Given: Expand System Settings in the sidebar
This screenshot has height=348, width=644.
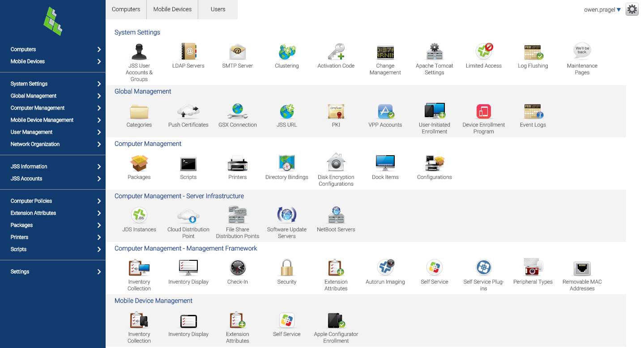Looking at the screenshot, I should (x=53, y=84).
